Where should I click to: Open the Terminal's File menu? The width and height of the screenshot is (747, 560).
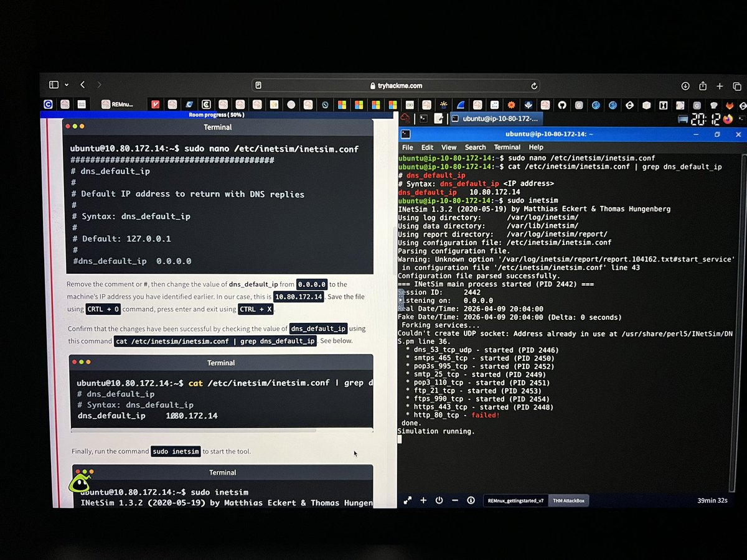[x=406, y=147]
